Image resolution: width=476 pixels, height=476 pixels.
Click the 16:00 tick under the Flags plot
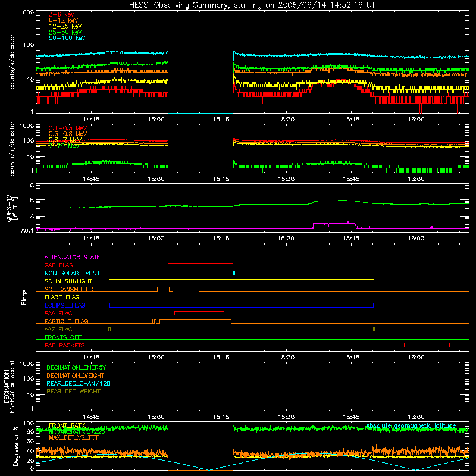pyautogui.click(x=416, y=358)
